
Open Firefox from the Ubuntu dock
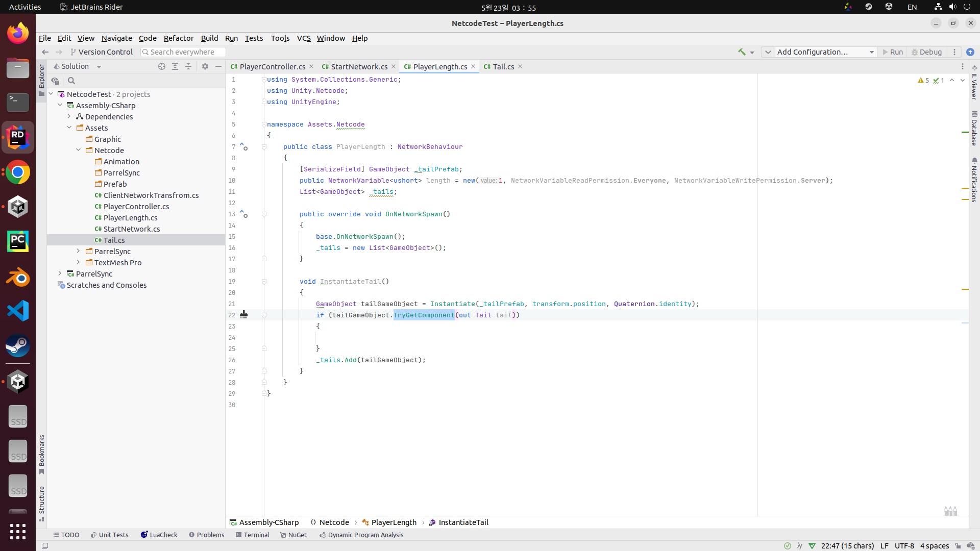18,33
